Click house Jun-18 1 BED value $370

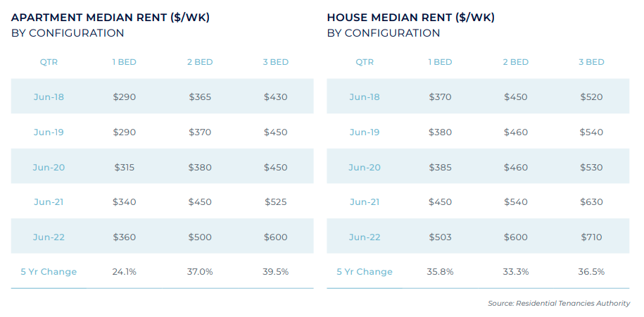coord(440,97)
